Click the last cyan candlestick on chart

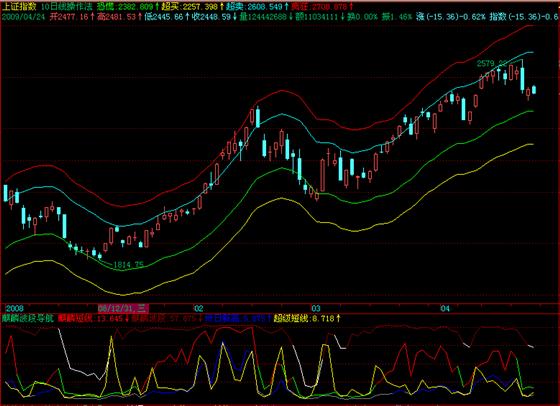[x=534, y=89]
